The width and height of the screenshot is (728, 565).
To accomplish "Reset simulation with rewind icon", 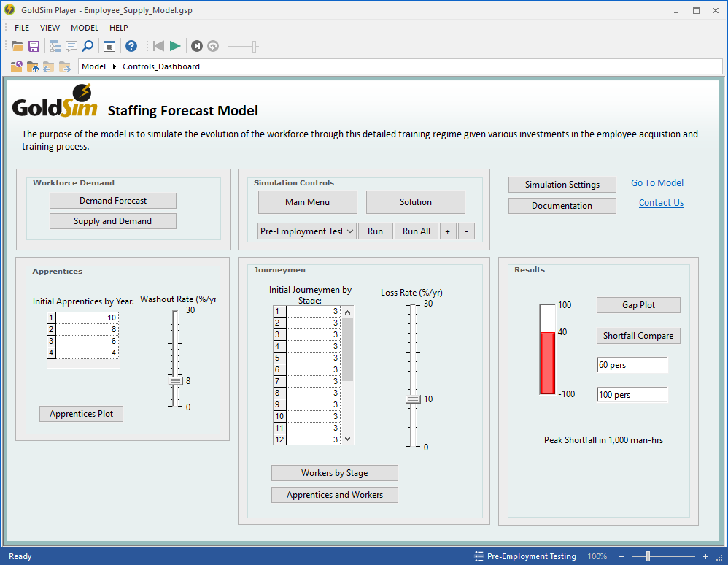I will click(158, 46).
